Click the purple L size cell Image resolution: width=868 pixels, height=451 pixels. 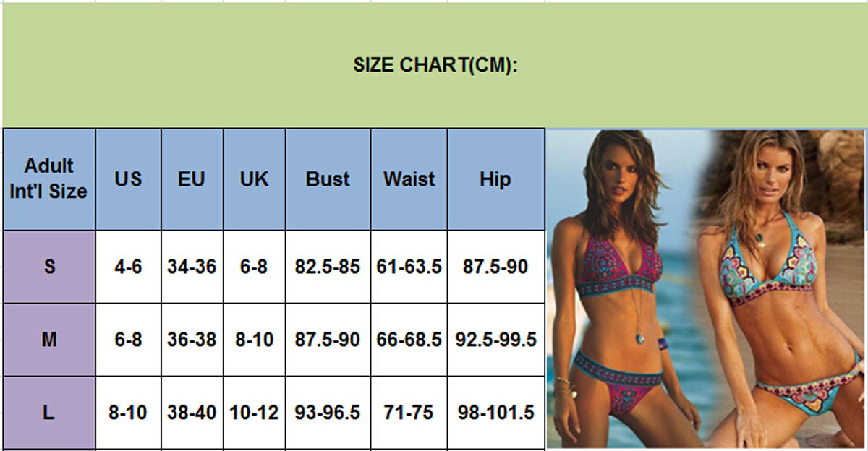(49, 413)
